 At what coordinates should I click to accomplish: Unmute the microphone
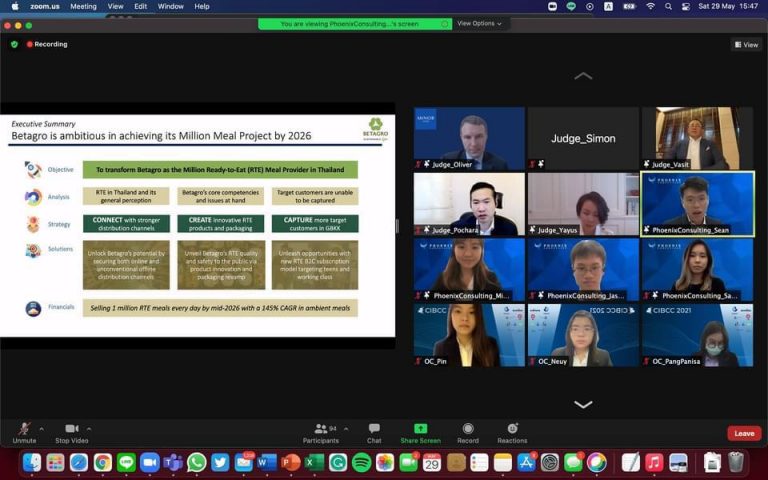(24, 433)
